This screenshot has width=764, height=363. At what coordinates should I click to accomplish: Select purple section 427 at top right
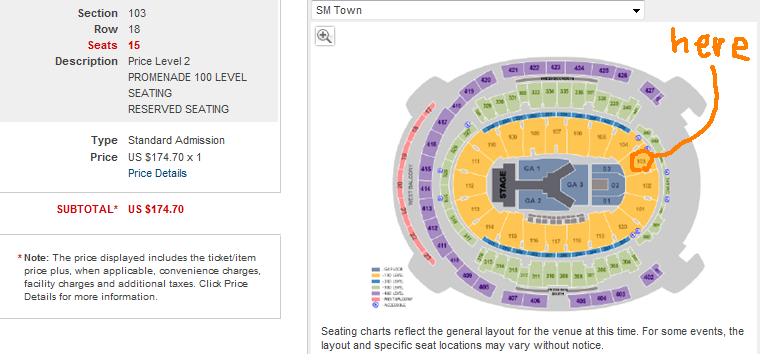[x=651, y=92]
